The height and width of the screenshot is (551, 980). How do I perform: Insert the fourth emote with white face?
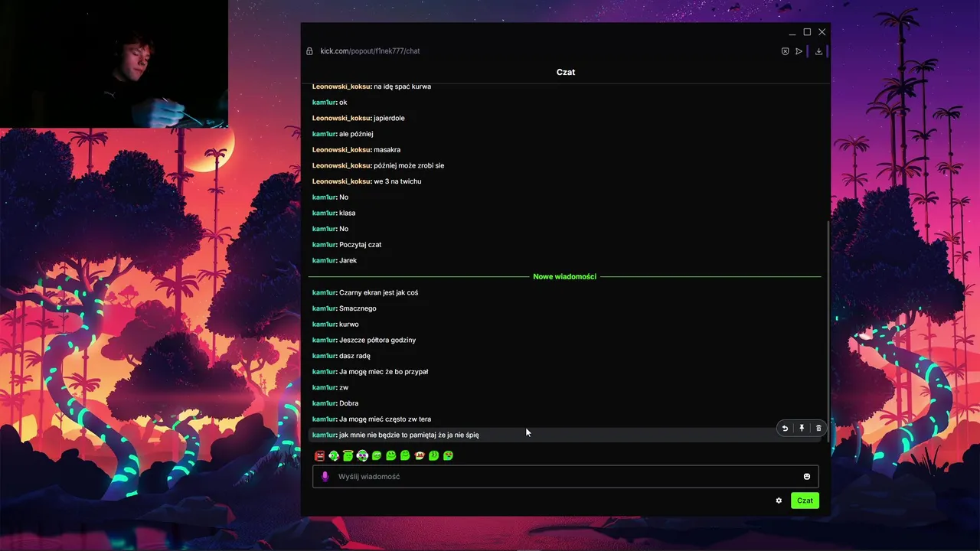(362, 455)
